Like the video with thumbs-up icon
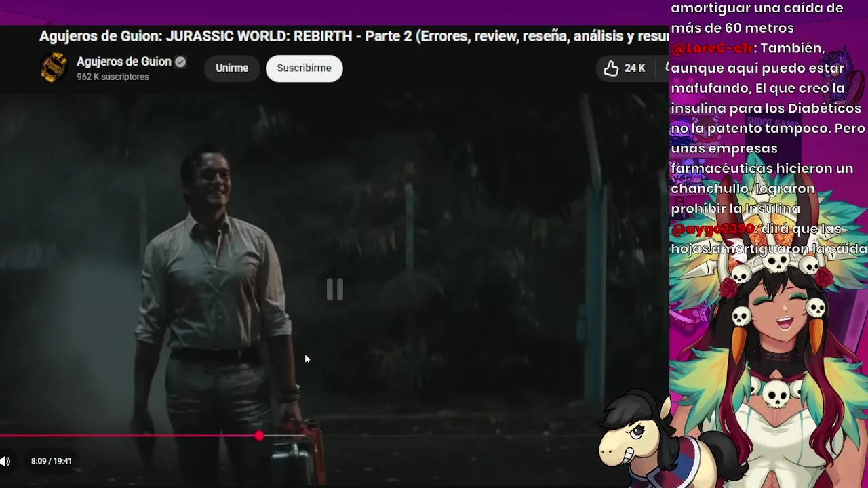Screen dimensions: 868x488 coord(611,68)
